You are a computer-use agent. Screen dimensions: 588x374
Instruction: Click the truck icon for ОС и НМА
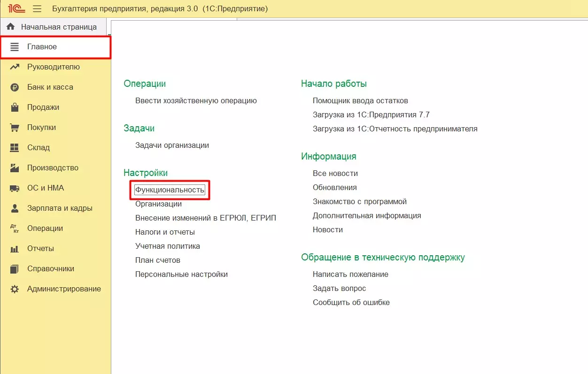click(15, 188)
